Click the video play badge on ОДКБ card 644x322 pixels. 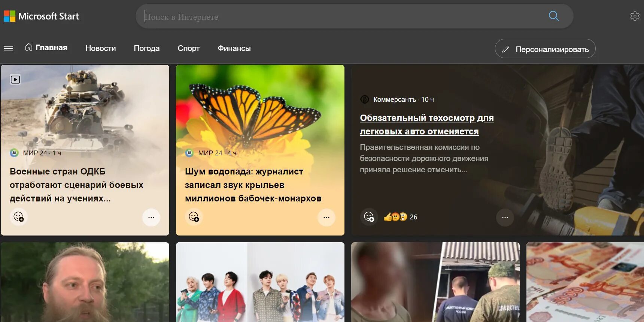click(x=15, y=79)
